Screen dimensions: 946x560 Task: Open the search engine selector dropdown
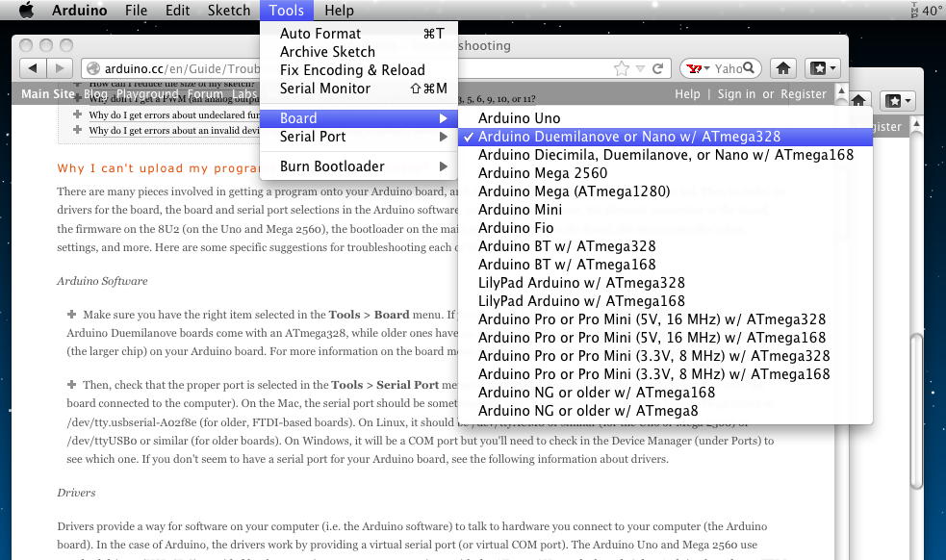pos(707,68)
